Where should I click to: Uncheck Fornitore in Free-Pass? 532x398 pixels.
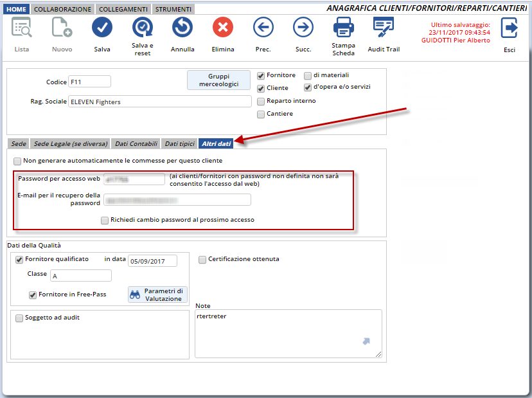pyautogui.click(x=33, y=294)
